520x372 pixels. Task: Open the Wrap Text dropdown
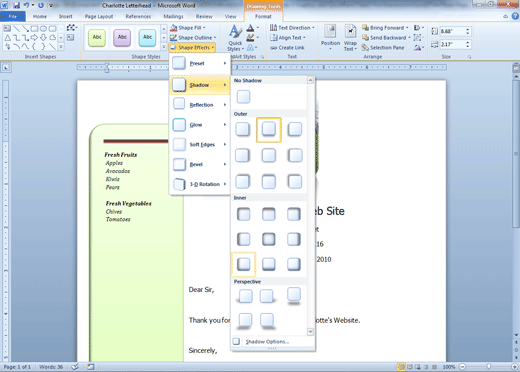tap(350, 37)
